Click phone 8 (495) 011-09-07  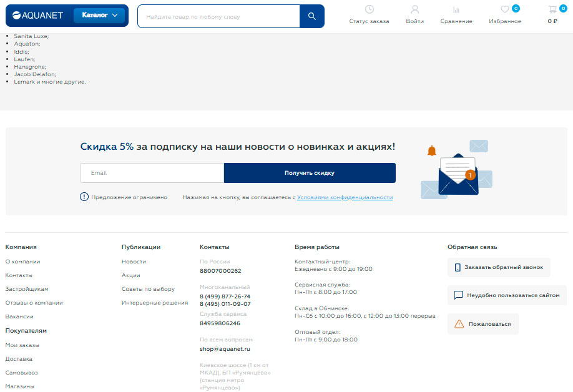coord(225,304)
